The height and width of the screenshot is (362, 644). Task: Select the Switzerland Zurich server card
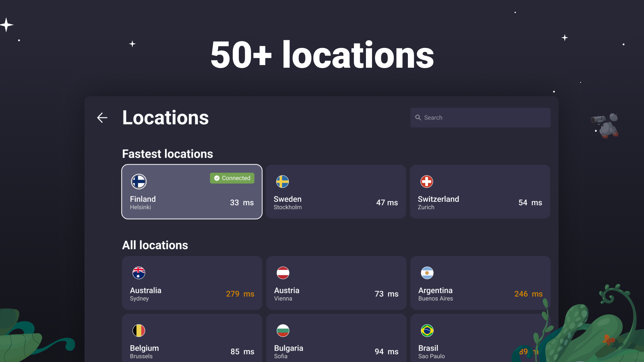pyautogui.click(x=480, y=191)
